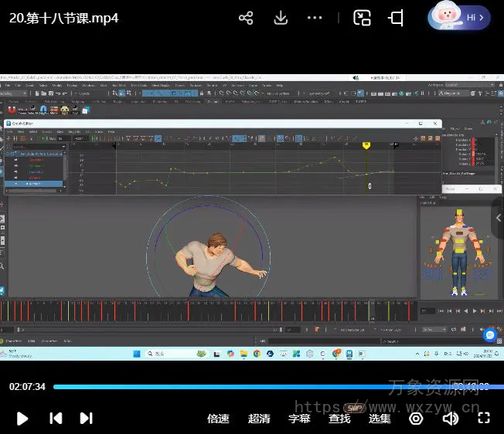
Task: Open the 超清 quality selector
Action: [259, 419]
